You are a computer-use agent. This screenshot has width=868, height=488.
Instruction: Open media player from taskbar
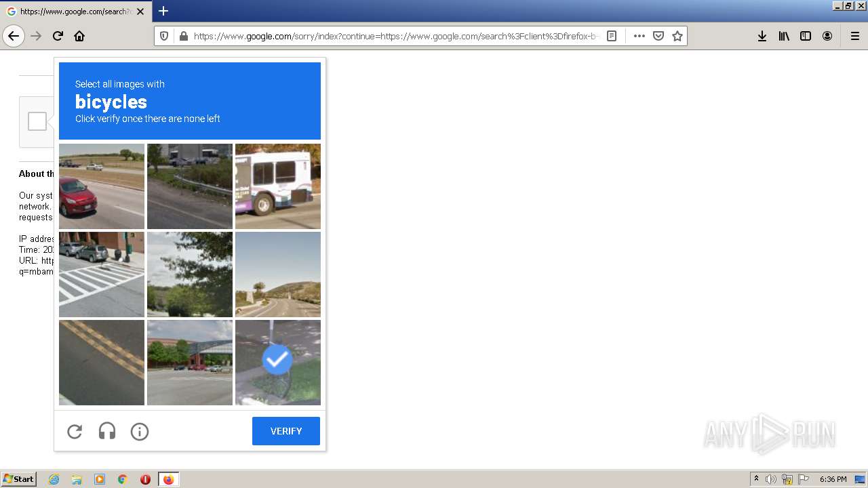click(x=100, y=479)
